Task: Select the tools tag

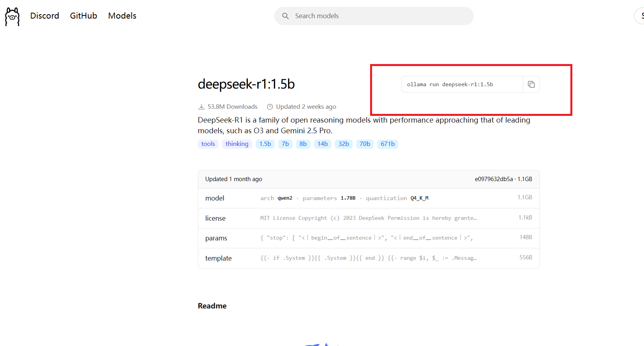Action: [x=208, y=144]
